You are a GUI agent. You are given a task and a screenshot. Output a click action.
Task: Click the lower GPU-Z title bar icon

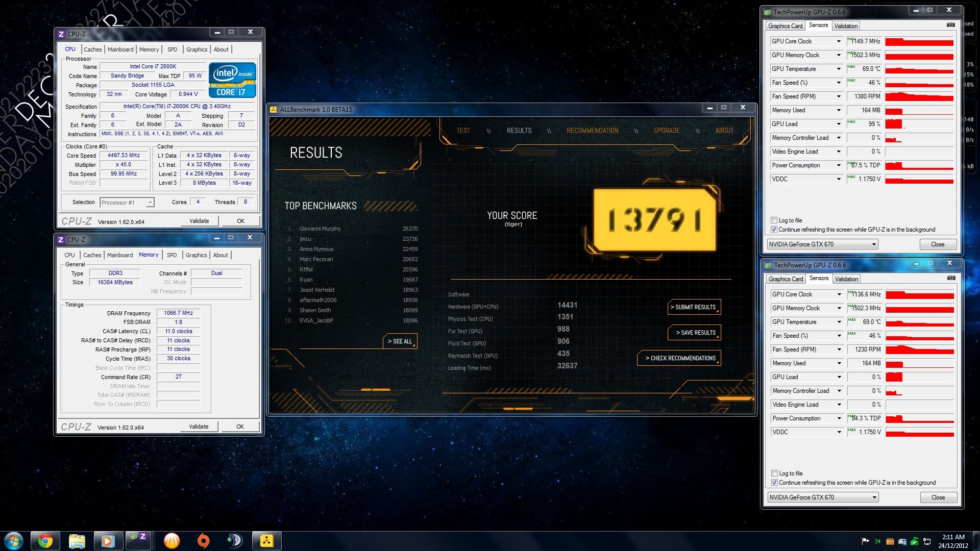(x=768, y=265)
